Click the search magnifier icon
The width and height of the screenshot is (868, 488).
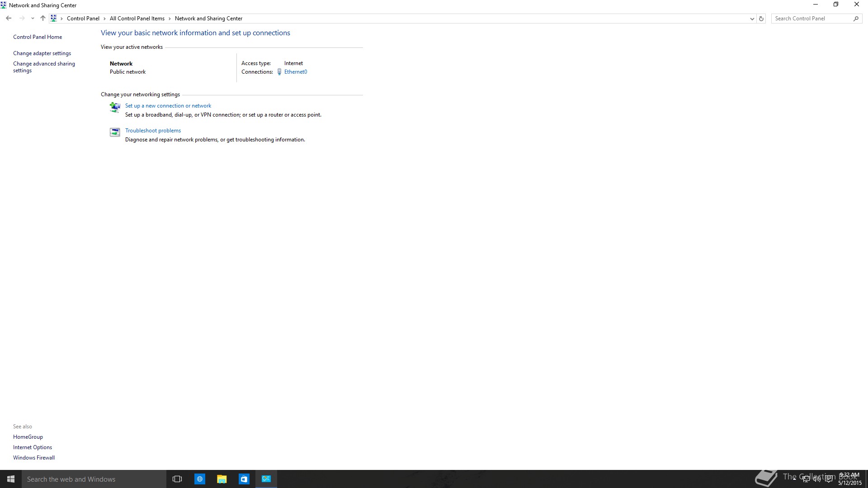point(856,19)
